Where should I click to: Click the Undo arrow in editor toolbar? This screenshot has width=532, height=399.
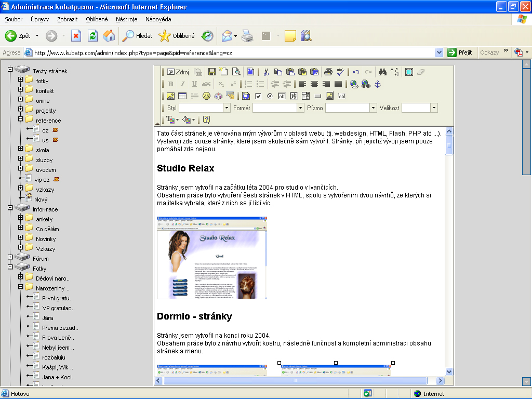356,72
